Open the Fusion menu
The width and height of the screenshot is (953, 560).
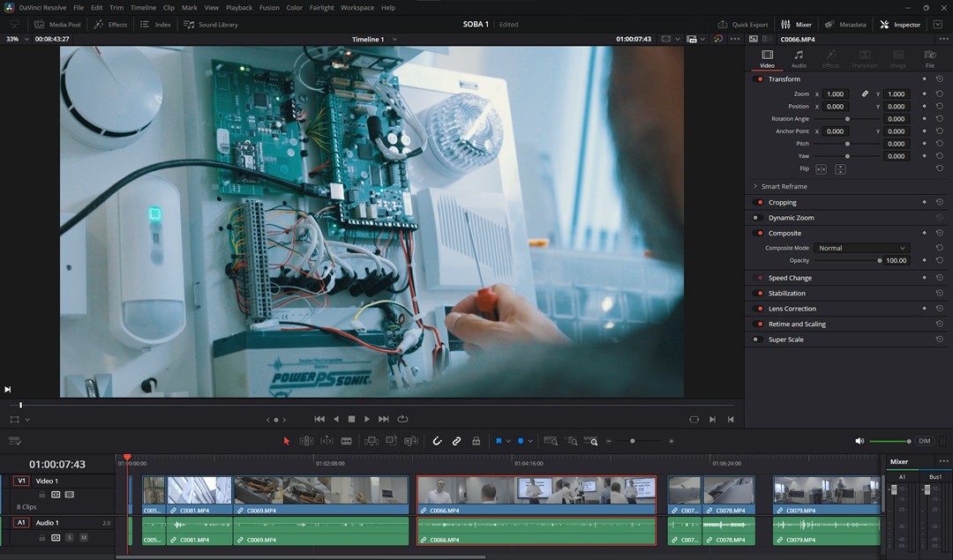[269, 8]
